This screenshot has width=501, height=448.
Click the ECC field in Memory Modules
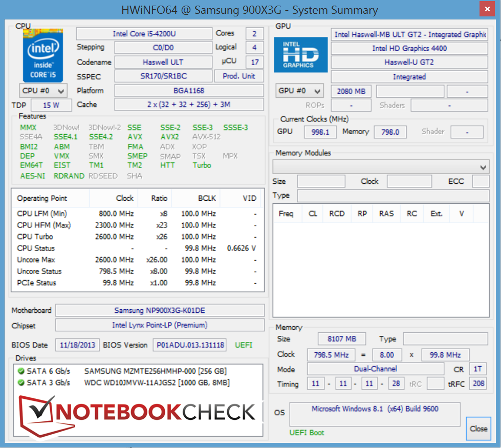[x=481, y=181]
